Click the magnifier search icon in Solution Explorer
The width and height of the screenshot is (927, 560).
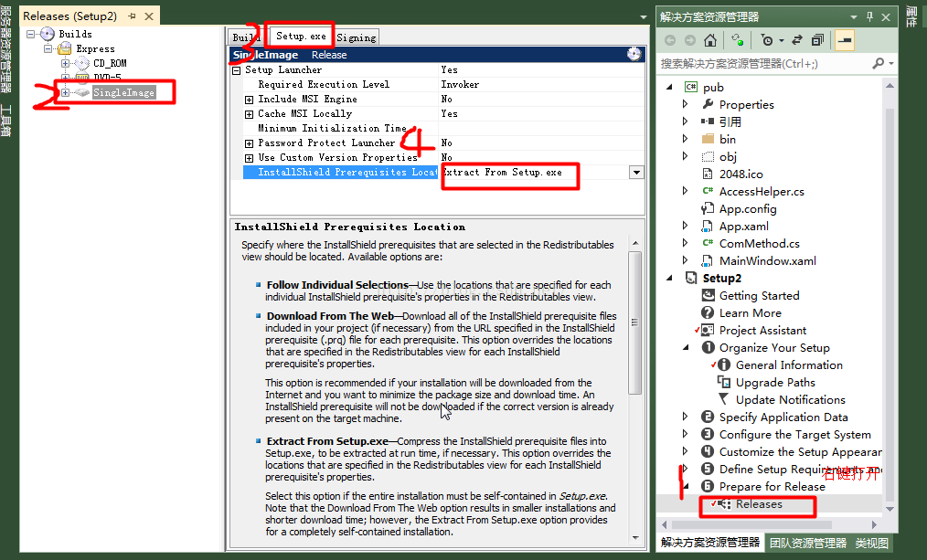click(879, 63)
